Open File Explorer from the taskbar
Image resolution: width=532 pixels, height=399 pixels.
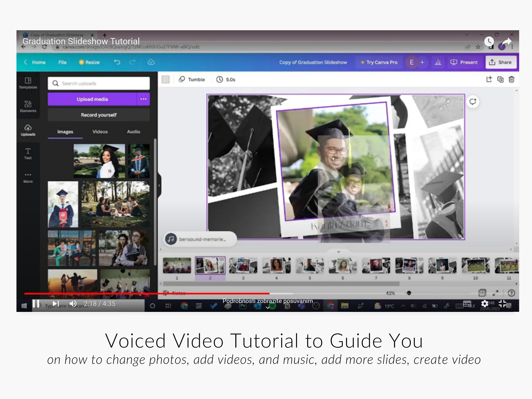click(x=345, y=306)
